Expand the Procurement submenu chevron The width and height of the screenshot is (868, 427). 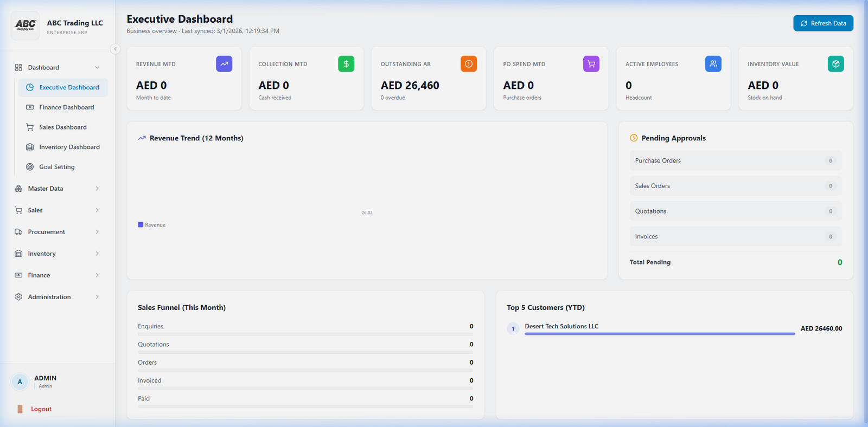click(x=97, y=232)
